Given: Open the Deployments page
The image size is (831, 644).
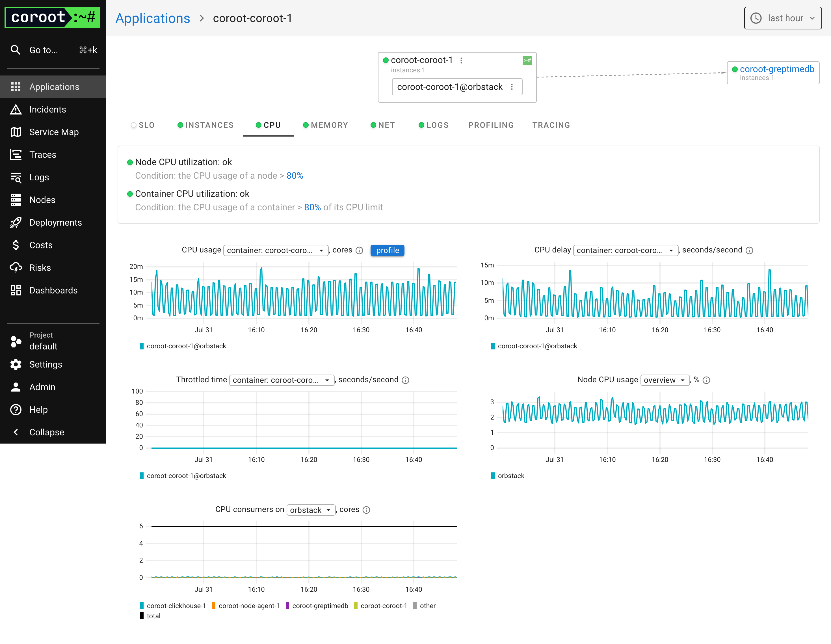Looking at the screenshot, I should coord(55,222).
